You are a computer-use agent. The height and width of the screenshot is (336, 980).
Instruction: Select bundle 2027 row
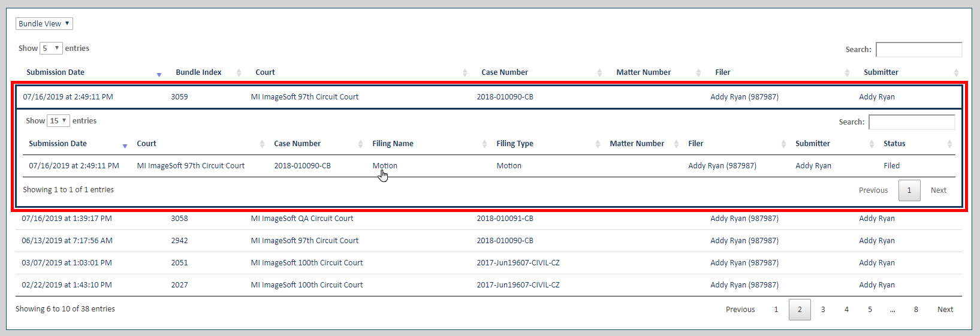pyautogui.click(x=489, y=285)
